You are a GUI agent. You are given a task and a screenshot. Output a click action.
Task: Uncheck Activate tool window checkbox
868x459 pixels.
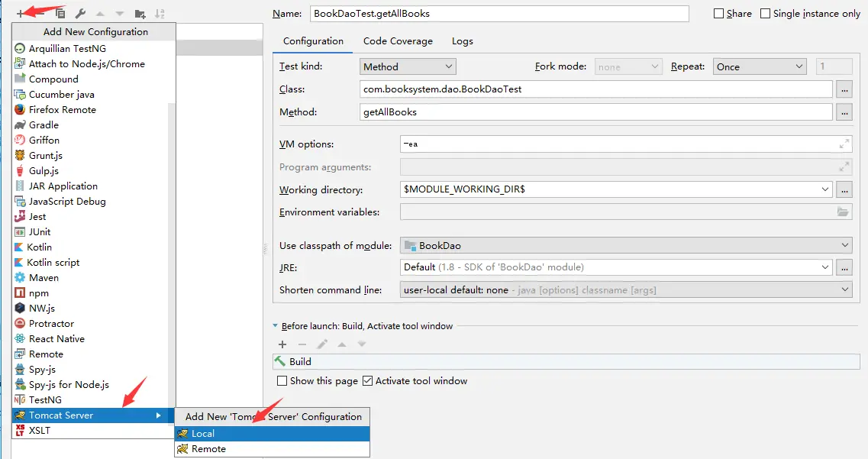[367, 381]
